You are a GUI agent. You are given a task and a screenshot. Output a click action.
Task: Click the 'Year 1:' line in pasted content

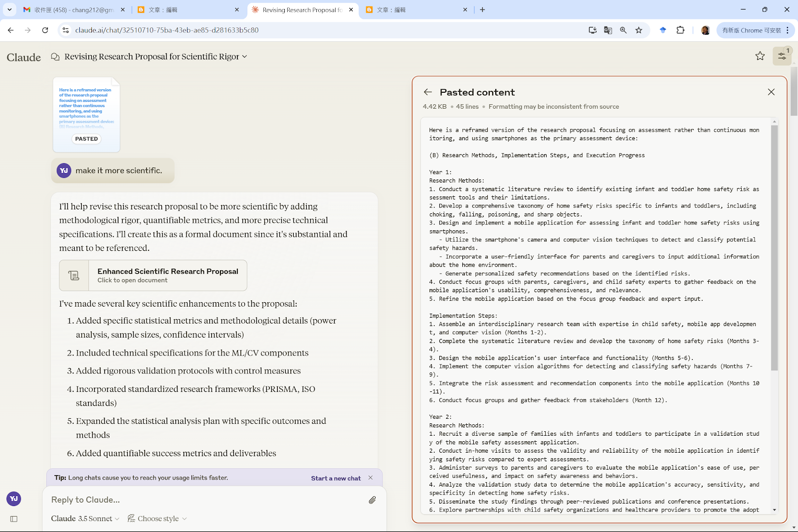click(440, 172)
